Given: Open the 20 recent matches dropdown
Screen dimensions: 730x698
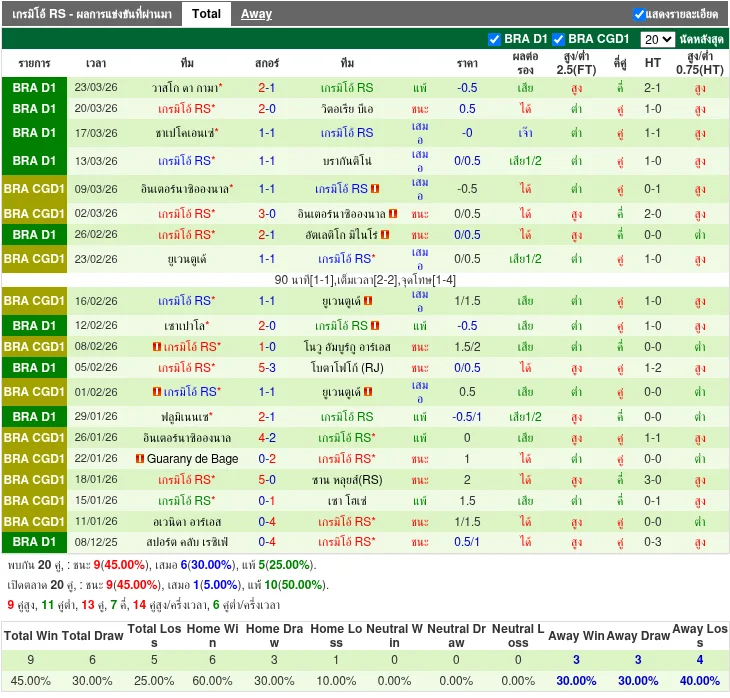Looking at the screenshot, I should 657,39.
